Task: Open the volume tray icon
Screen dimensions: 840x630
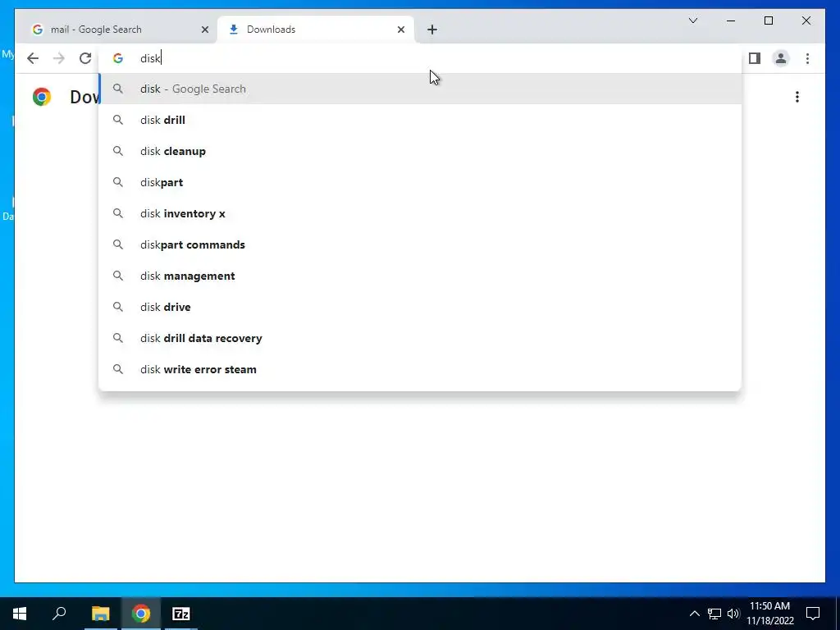Action: (733, 614)
